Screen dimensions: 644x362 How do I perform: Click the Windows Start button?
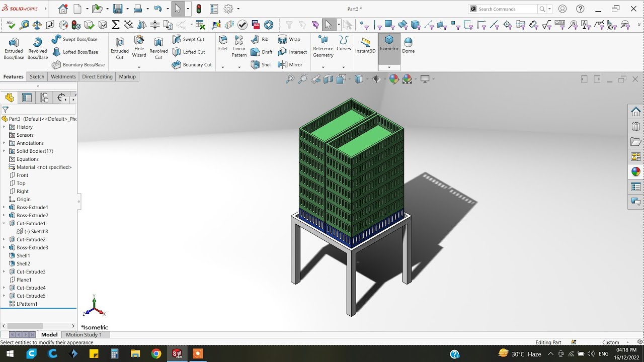click(x=10, y=354)
